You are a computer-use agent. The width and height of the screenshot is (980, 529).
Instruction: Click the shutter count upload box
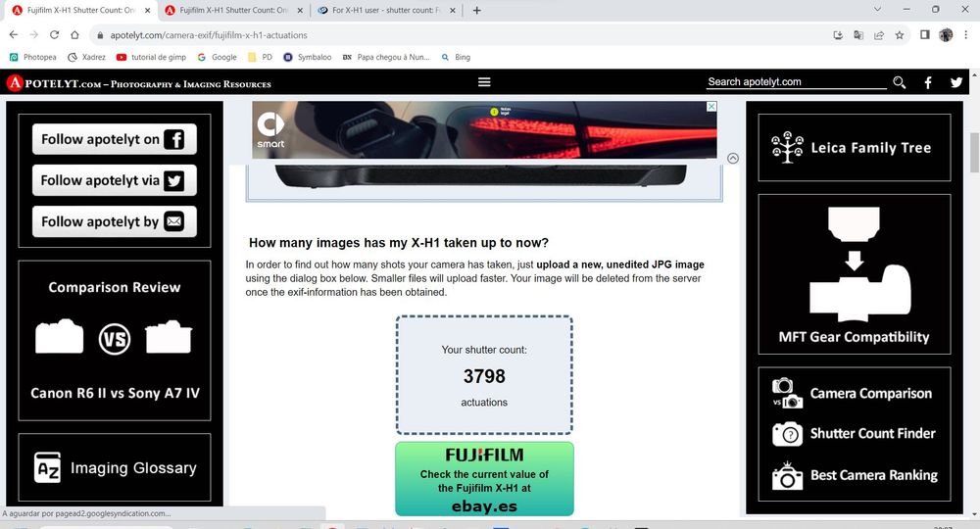coord(484,375)
